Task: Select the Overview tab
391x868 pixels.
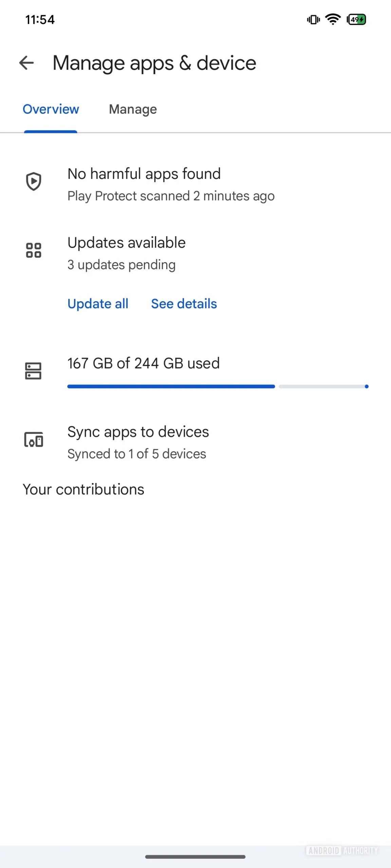Action: click(x=51, y=109)
